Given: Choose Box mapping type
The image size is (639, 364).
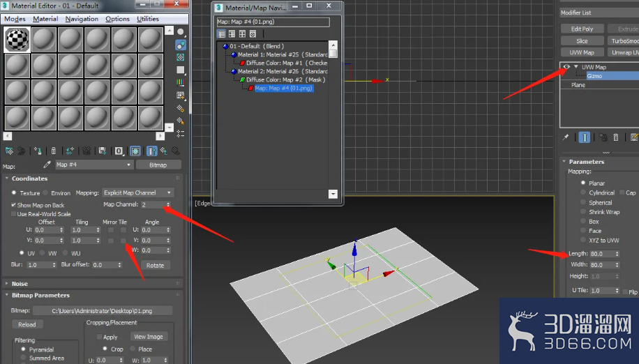Looking at the screenshot, I should tap(583, 222).
